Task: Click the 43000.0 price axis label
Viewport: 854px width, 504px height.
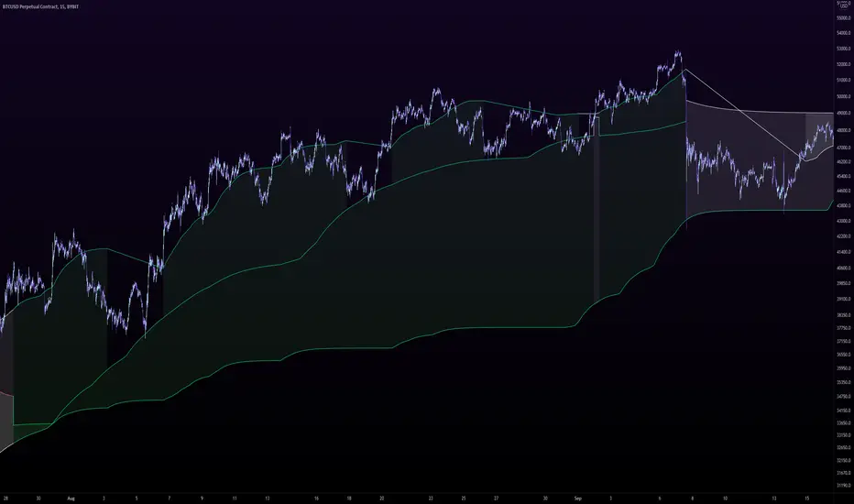Action: pyautogui.click(x=844, y=221)
